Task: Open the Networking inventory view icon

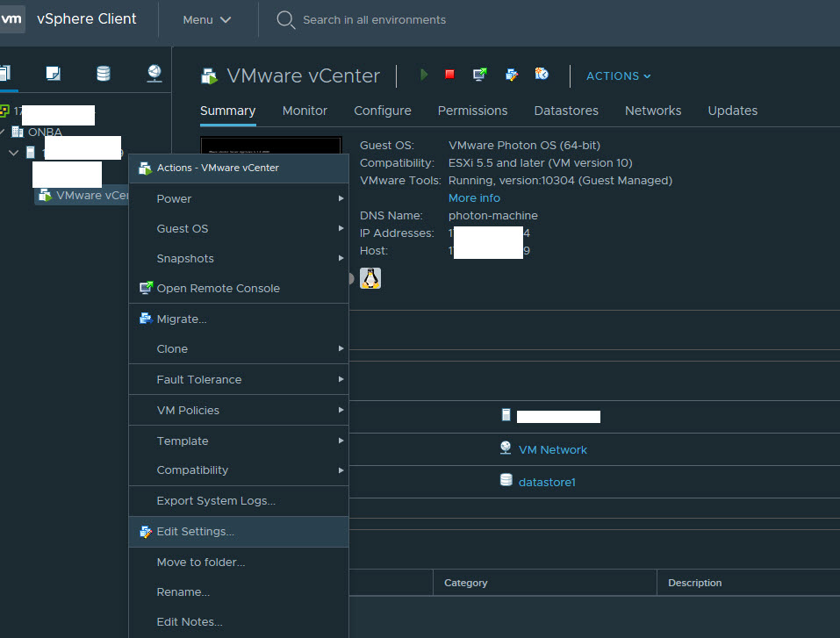Action: pos(154,74)
